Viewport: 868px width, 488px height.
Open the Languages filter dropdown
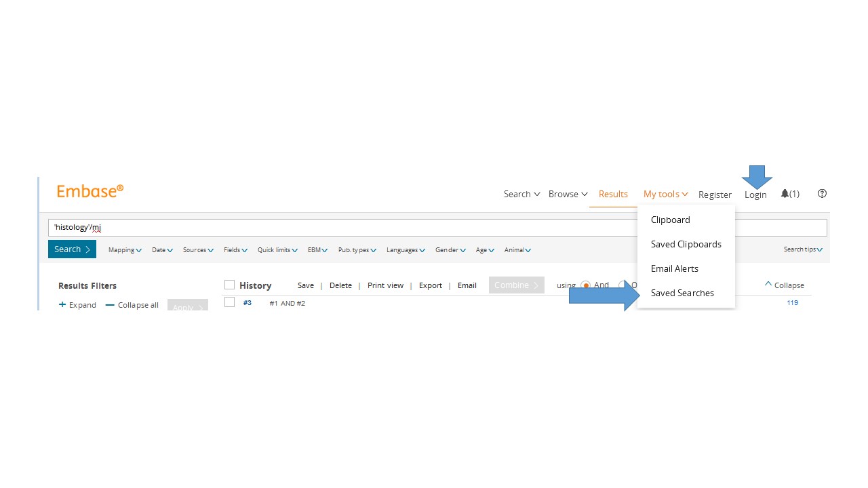click(x=405, y=249)
